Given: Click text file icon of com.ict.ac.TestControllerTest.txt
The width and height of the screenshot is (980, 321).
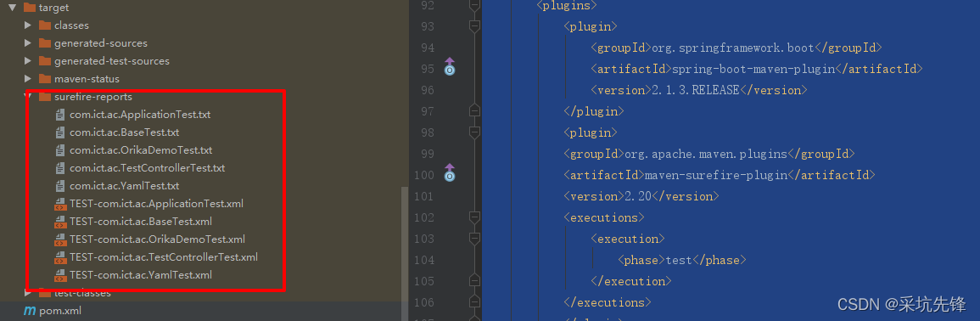Looking at the screenshot, I should click(60, 167).
